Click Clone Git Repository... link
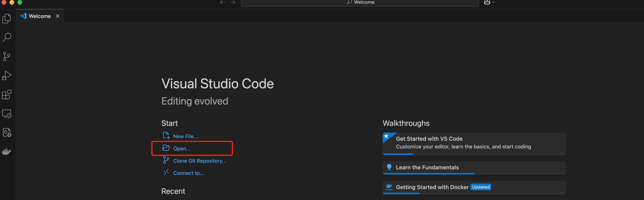Screen dimensions: 644x200 (x=200, y=161)
